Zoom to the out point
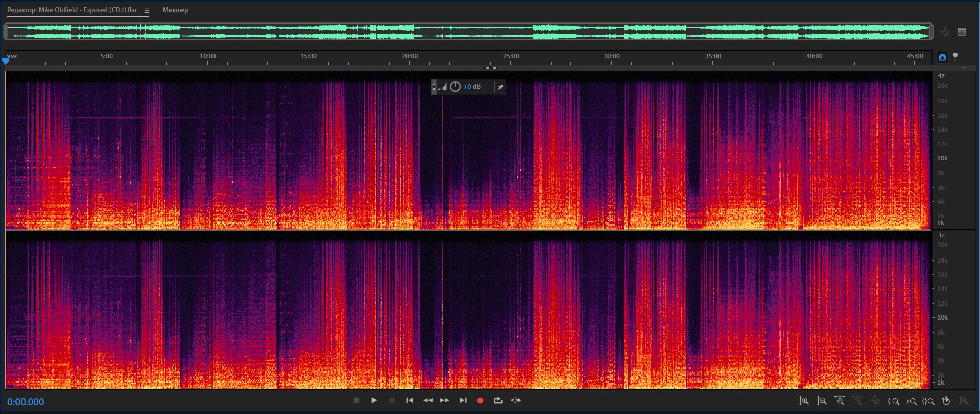 click(911, 401)
